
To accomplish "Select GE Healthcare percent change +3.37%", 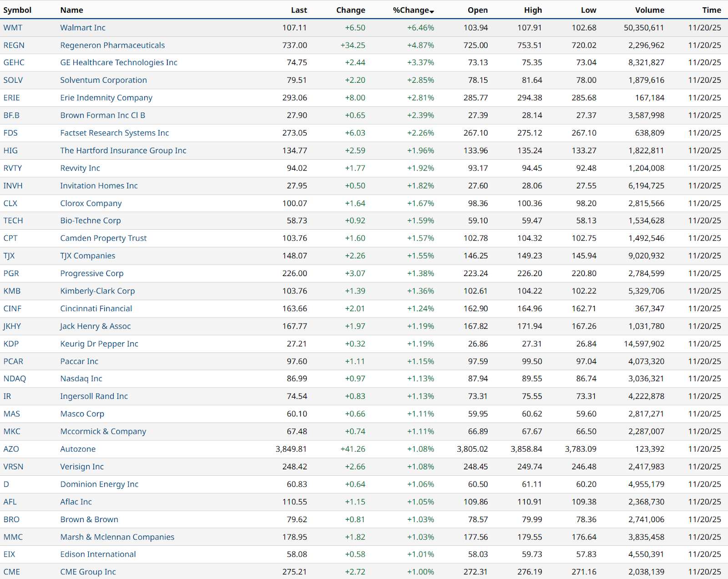I will [421, 63].
